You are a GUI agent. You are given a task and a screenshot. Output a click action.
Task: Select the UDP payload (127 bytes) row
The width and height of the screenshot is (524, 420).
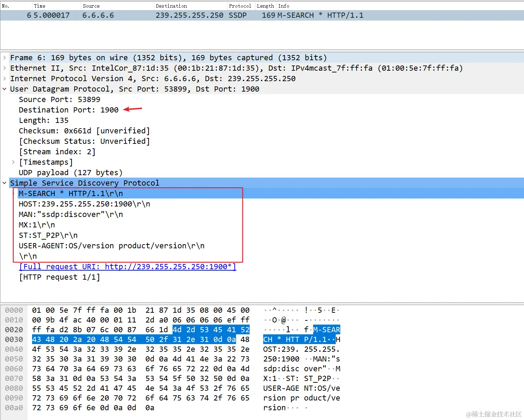point(71,173)
